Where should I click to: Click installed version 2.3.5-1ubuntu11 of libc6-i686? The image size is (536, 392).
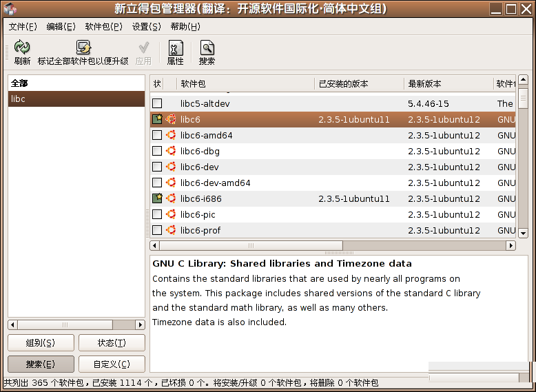click(x=354, y=198)
